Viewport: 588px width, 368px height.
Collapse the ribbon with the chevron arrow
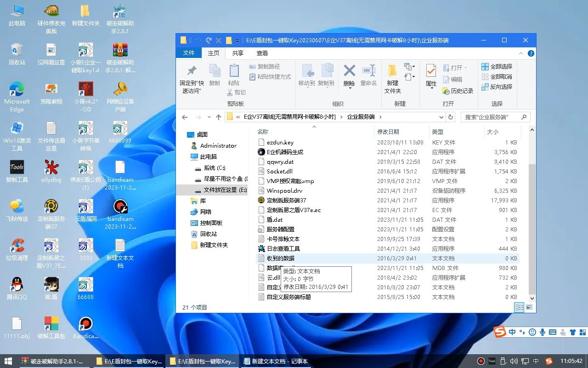coord(522,53)
